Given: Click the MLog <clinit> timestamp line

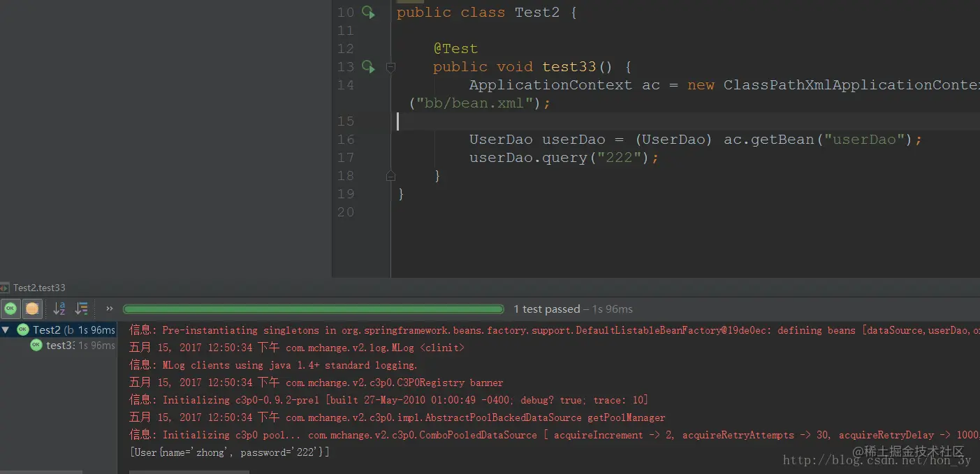Looking at the screenshot, I should pos(297,348).
